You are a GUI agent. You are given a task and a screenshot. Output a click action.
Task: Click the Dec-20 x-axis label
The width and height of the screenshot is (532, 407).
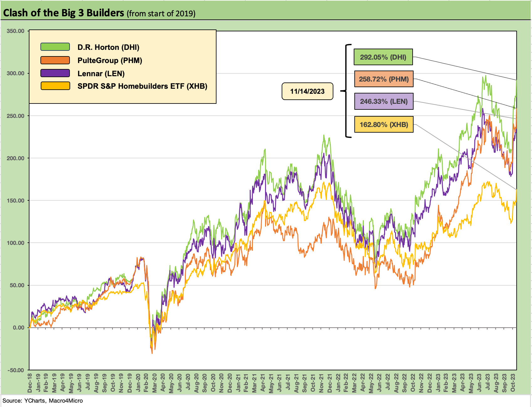230,383
